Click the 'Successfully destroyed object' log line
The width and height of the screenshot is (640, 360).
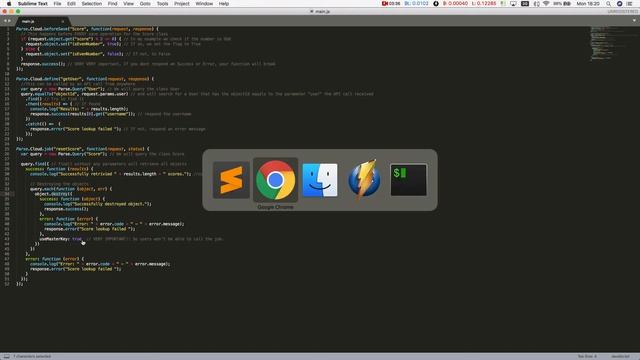[x=98, y=204]
